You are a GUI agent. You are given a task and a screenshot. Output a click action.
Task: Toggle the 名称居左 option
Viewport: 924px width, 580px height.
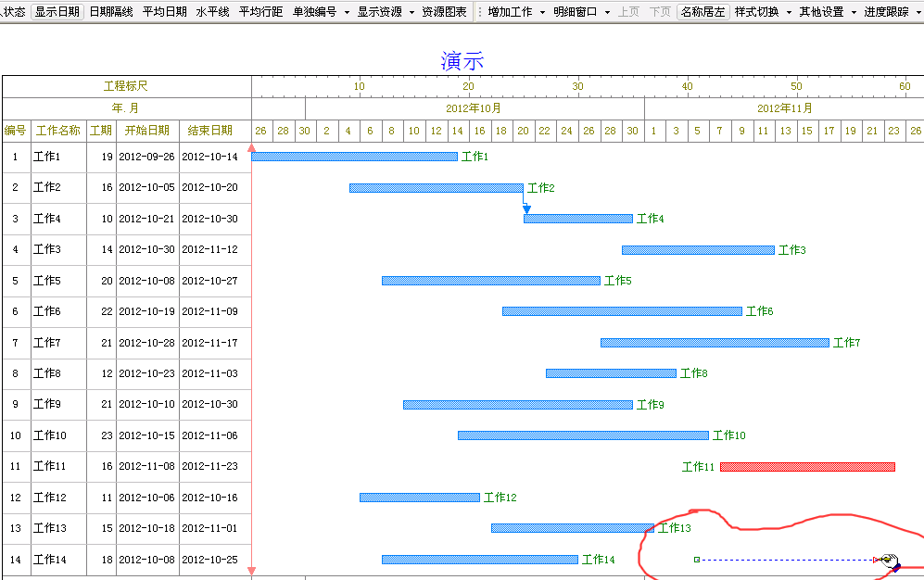tap(702, 12)
